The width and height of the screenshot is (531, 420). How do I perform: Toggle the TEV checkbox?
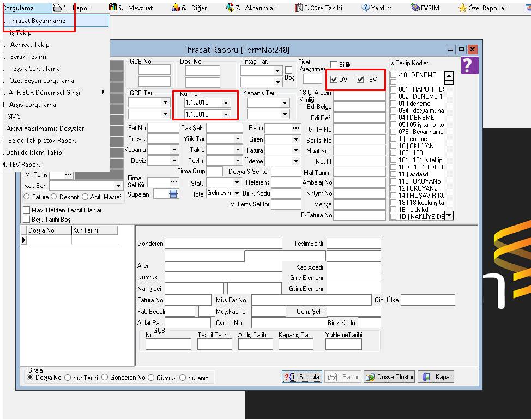[360, 79]
